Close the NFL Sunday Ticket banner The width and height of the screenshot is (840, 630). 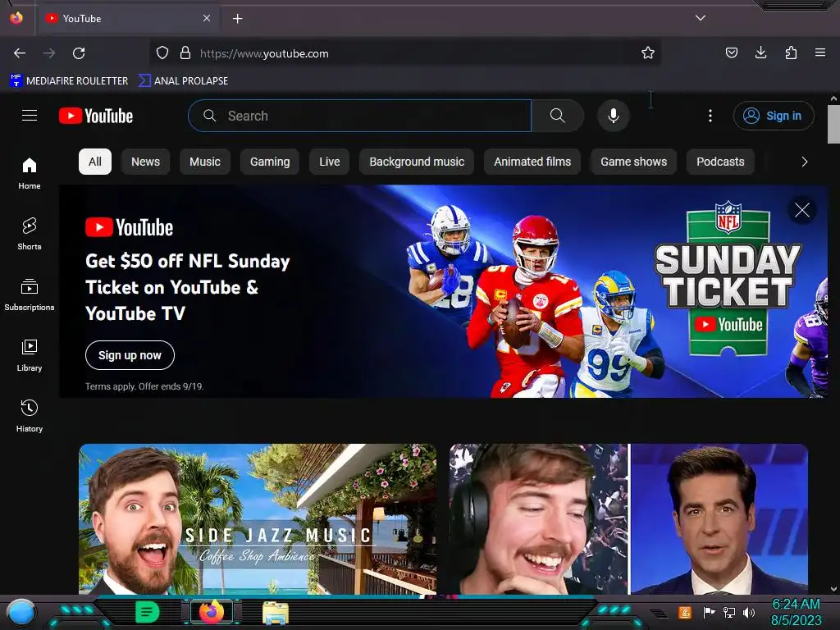pyautogui.click(x=802, y=210)
